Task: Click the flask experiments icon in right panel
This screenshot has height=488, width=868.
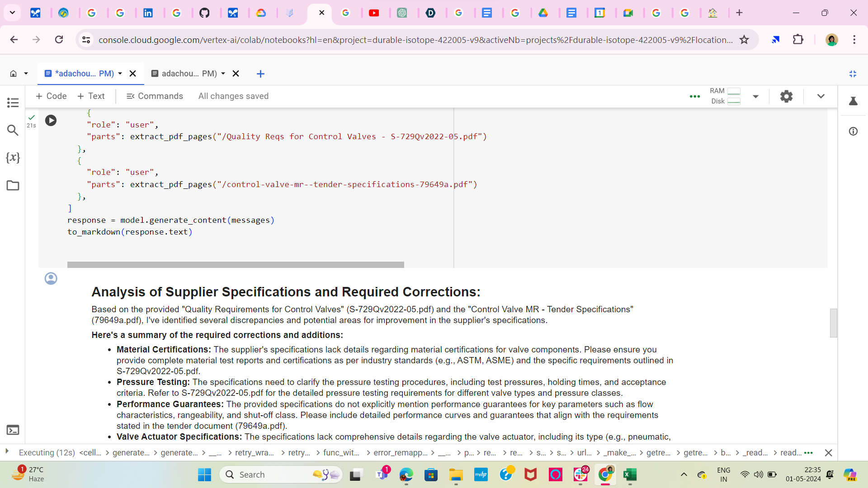Action: point(853,101)
